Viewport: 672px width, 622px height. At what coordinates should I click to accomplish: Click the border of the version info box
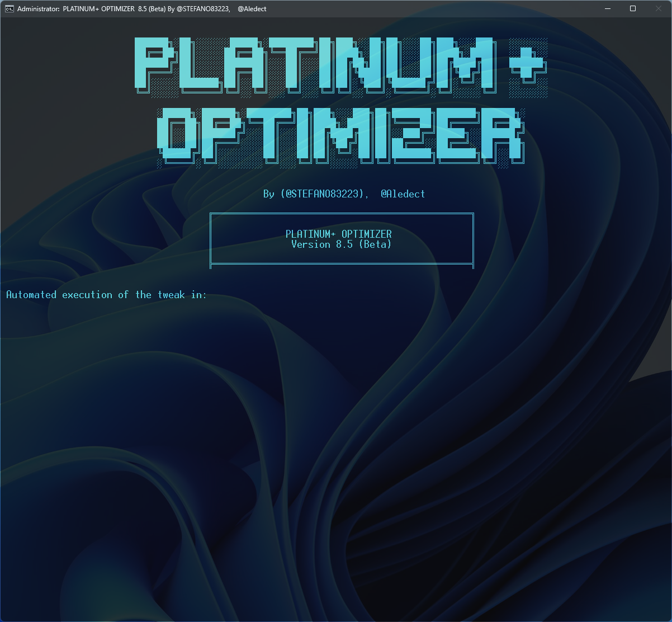pyautogui.click(x=342, y=213)
